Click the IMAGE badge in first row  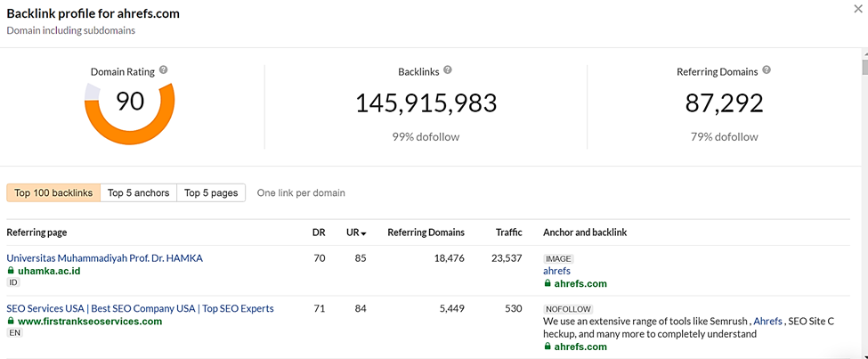click(558, 258)
